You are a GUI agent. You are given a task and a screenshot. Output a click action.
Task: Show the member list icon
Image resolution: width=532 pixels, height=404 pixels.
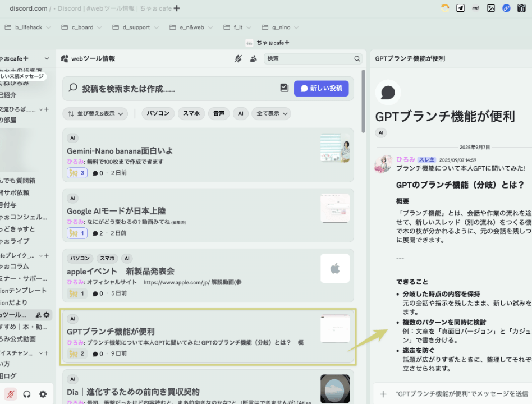coord(253,58)
